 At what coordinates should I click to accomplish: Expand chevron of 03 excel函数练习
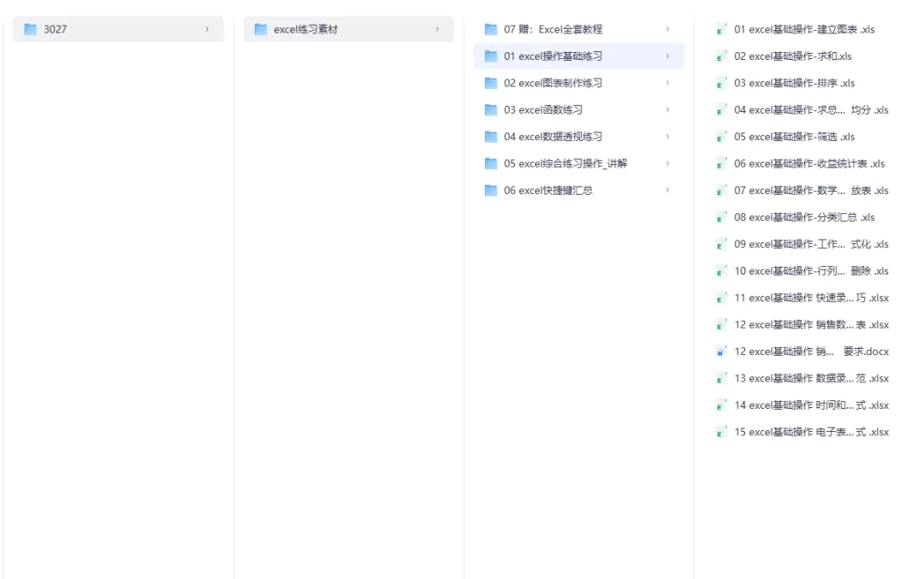click(667, 109)
